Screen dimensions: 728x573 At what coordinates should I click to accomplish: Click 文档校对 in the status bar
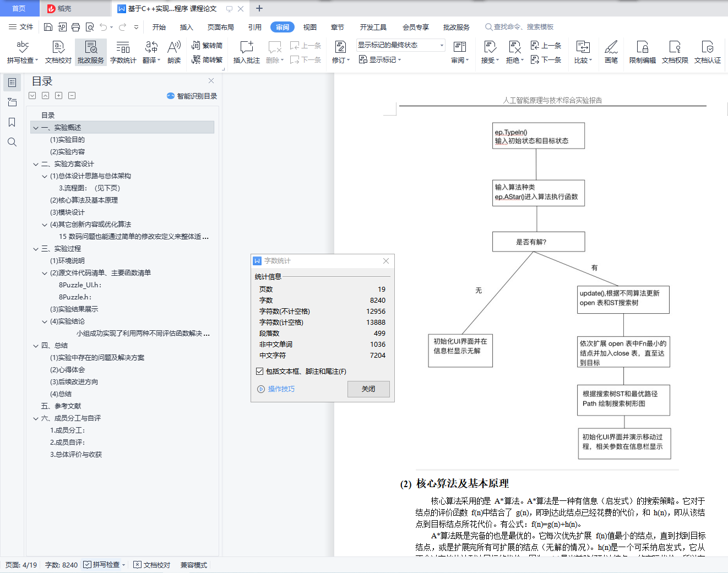point(152,565)
